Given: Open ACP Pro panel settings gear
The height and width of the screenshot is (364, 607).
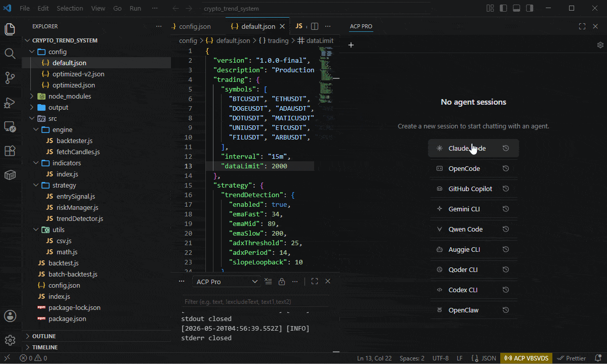Looking at the screenshot, I should [x=600, y=45].
